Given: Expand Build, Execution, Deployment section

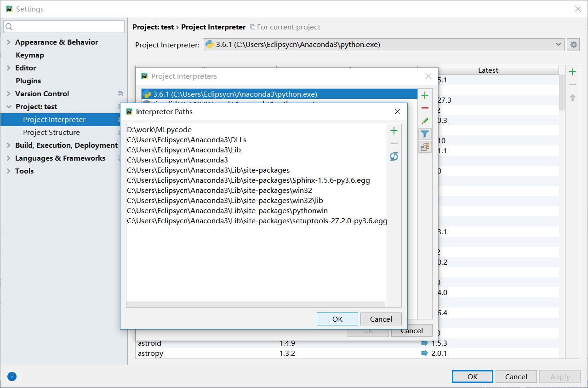Looking at the screenshot, I should pos(9,145).
